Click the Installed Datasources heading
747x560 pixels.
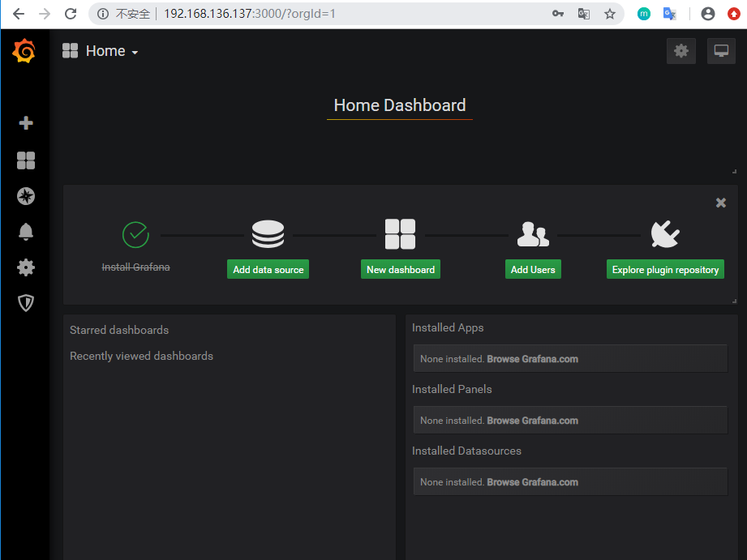tap(466, 451)
